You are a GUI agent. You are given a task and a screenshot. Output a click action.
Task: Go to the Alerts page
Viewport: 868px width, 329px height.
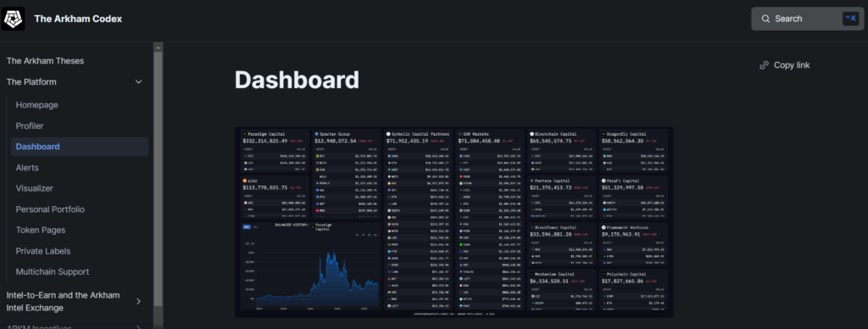point(27,168)
